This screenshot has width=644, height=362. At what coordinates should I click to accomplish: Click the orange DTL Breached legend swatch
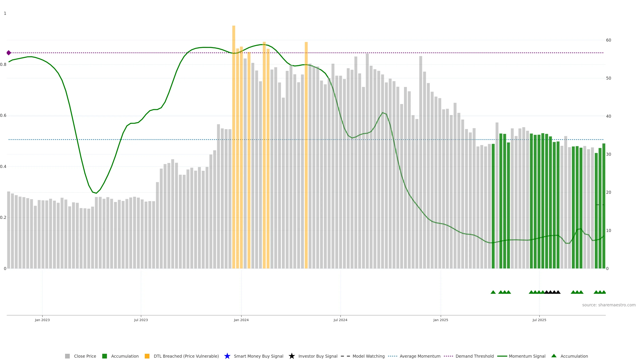(x=147, y=356)
